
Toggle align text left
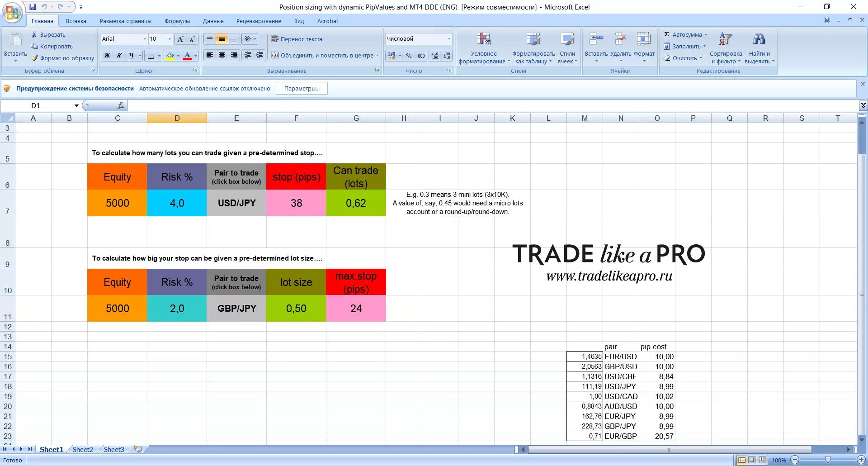pos(210,55)
